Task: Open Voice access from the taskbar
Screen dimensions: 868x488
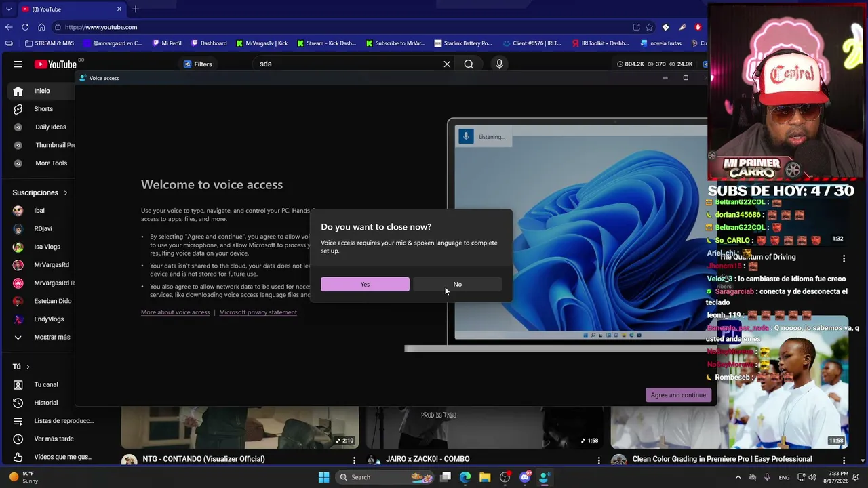Action: 545,477
